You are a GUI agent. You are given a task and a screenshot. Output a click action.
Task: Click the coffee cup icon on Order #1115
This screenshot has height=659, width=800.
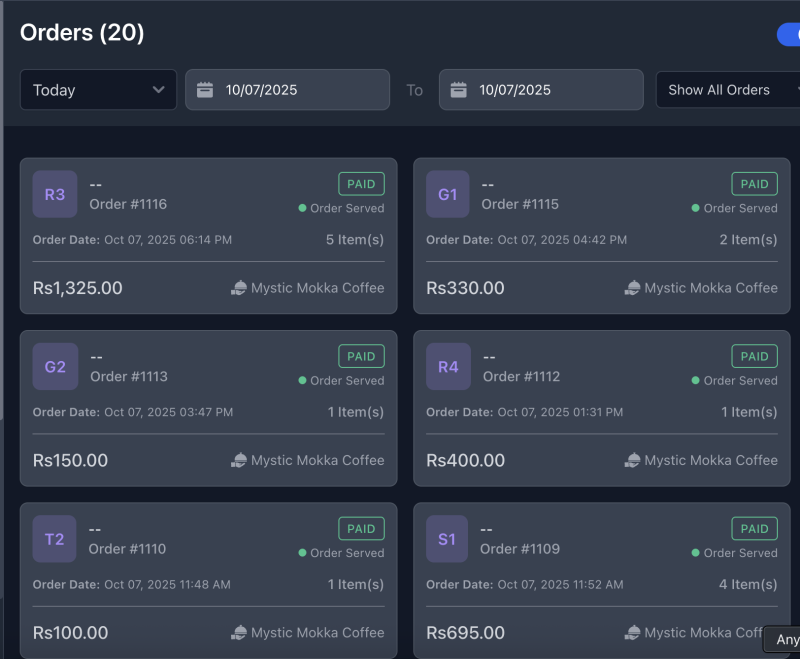point(632,288)
